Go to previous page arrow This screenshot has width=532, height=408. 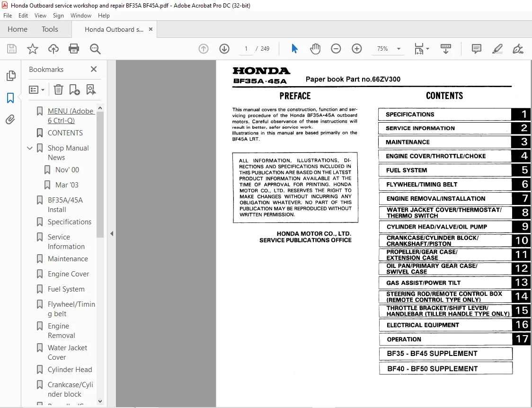coord(204,49)
